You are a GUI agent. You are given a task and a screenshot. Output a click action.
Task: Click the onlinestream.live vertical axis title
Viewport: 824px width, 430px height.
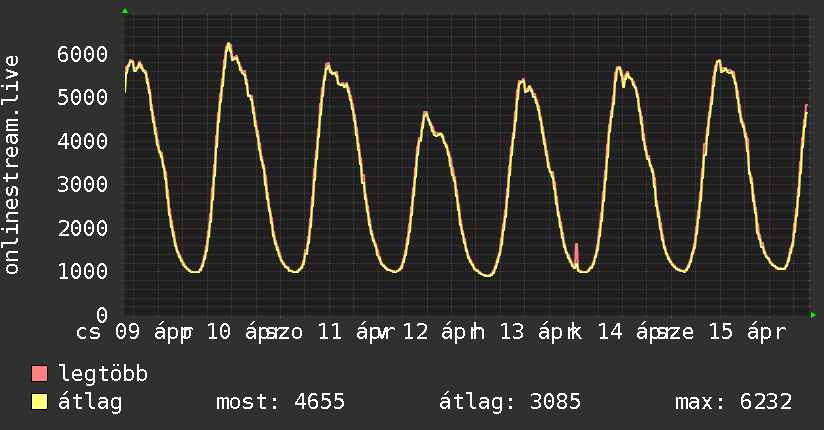11,165
